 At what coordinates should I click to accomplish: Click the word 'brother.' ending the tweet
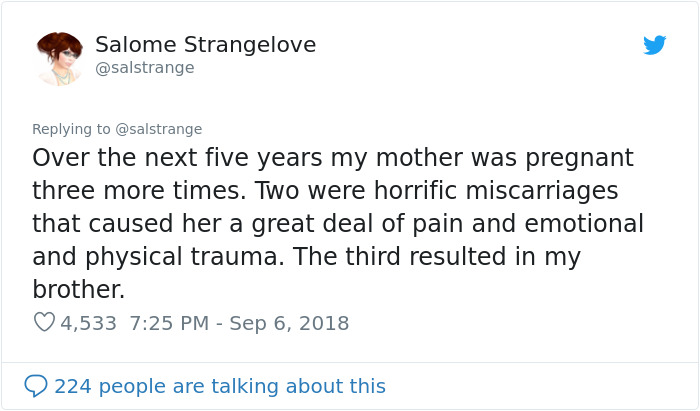click(x=78, y=289)
